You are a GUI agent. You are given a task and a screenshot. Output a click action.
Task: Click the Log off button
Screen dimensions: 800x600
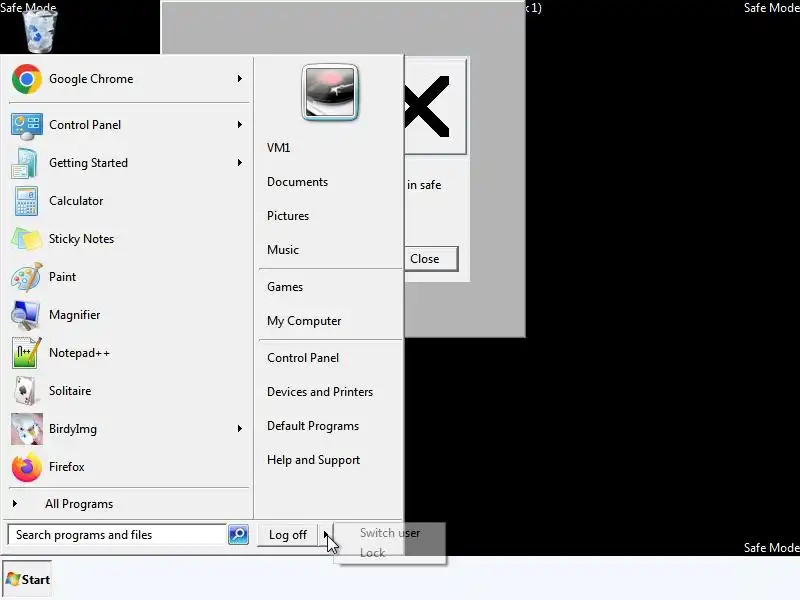(x=288, y=535)
